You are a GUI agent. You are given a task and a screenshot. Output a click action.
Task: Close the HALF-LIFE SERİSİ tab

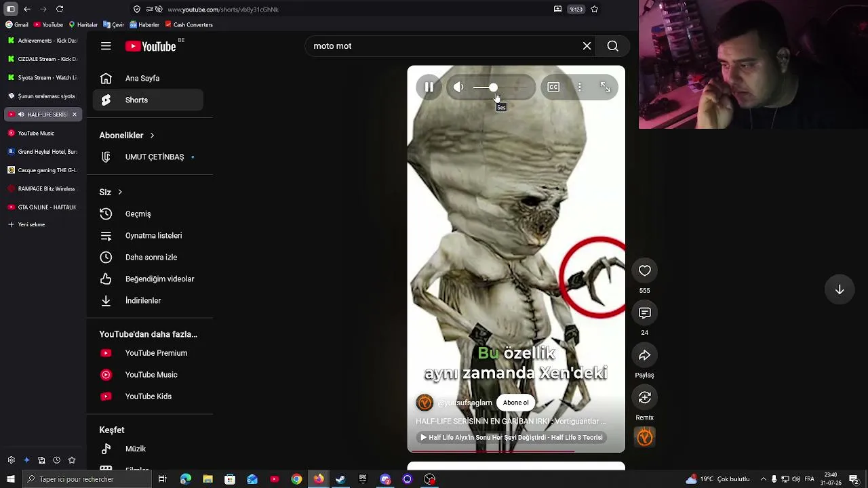tap(75, 115)
